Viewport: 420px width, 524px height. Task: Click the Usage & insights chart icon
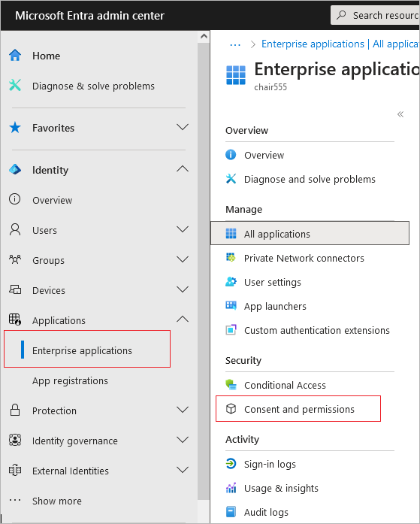pos(231,488)
